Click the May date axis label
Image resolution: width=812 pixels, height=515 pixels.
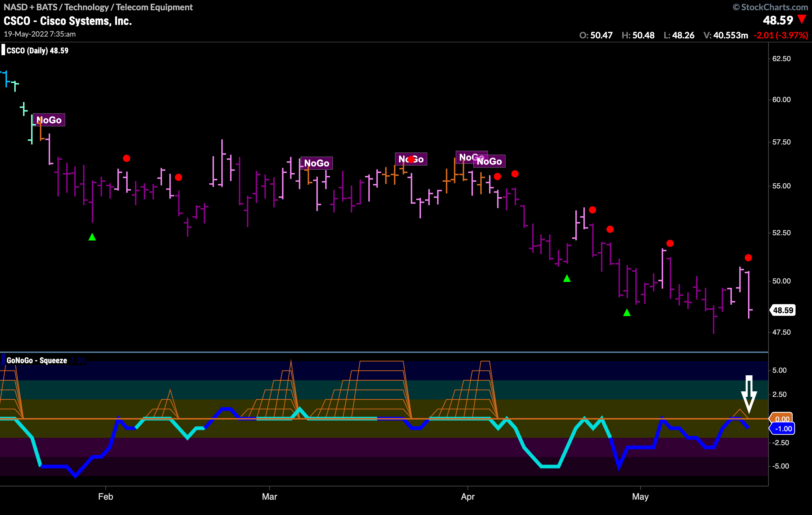point(640,497)
